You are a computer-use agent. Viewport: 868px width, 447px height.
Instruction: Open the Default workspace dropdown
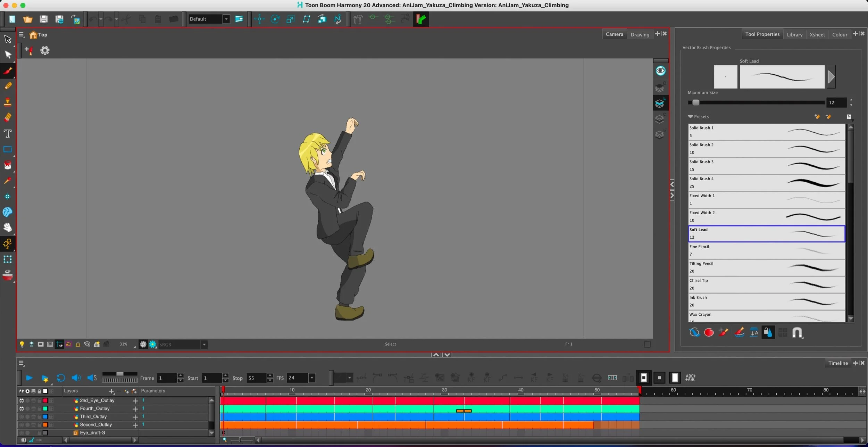226,19
